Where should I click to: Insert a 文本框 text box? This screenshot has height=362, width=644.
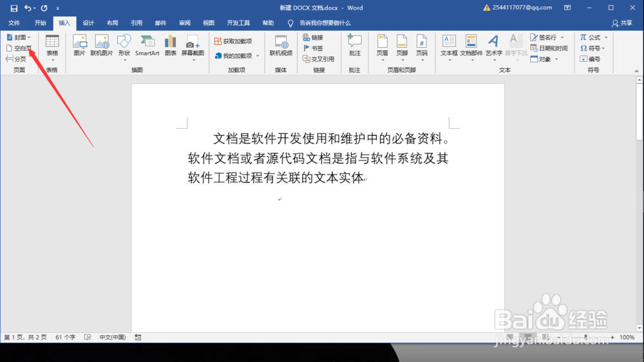449,48
